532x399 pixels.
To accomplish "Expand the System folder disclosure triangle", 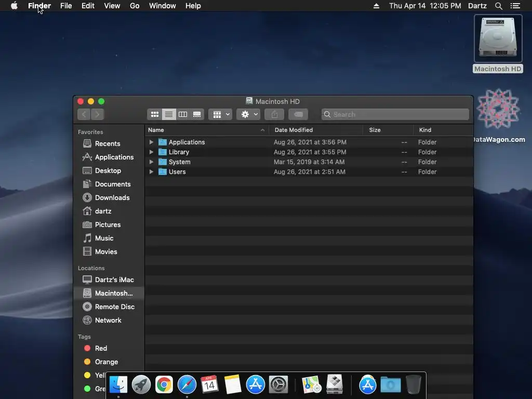I will coord(151,162).
